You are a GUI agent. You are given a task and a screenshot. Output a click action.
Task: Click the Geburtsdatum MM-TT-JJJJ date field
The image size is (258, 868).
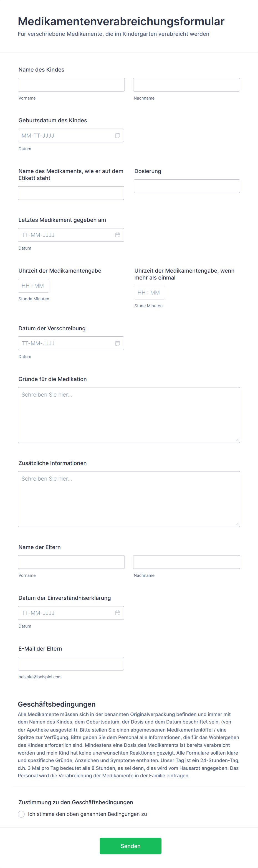[71, 135]
